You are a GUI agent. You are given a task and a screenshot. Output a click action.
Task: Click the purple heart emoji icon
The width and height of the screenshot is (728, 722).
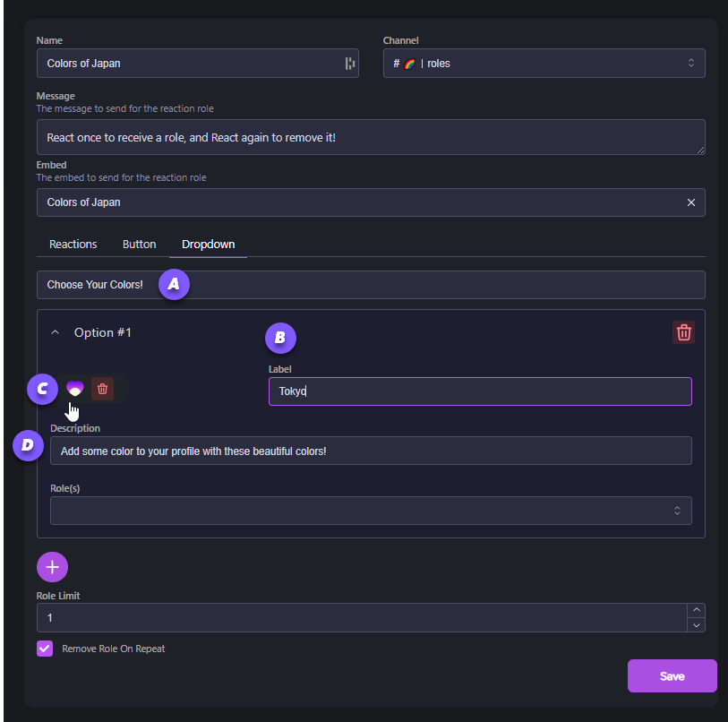pos(75,389)
